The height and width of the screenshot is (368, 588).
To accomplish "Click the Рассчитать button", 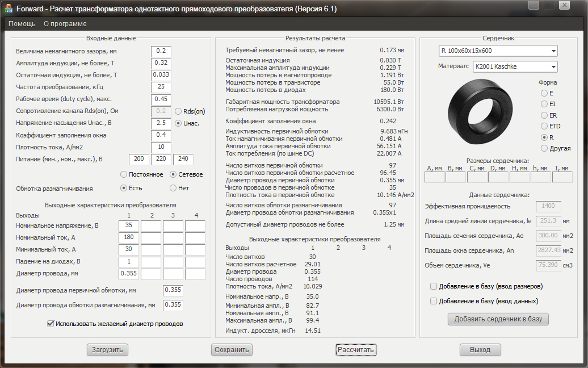I will point(356,350).
